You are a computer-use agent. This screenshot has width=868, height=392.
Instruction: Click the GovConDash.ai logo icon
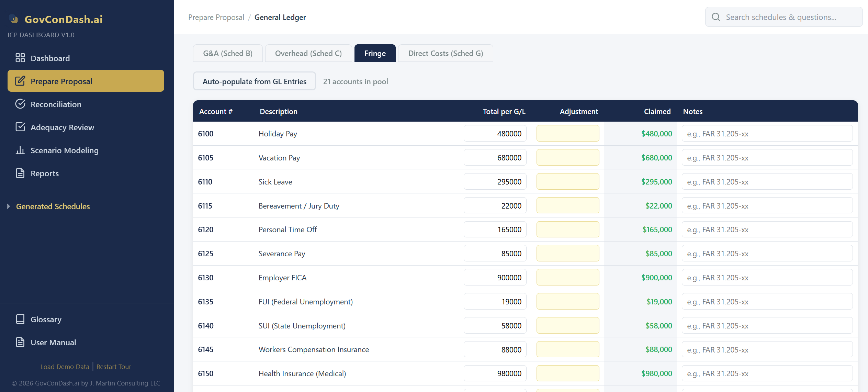[14, 19]
